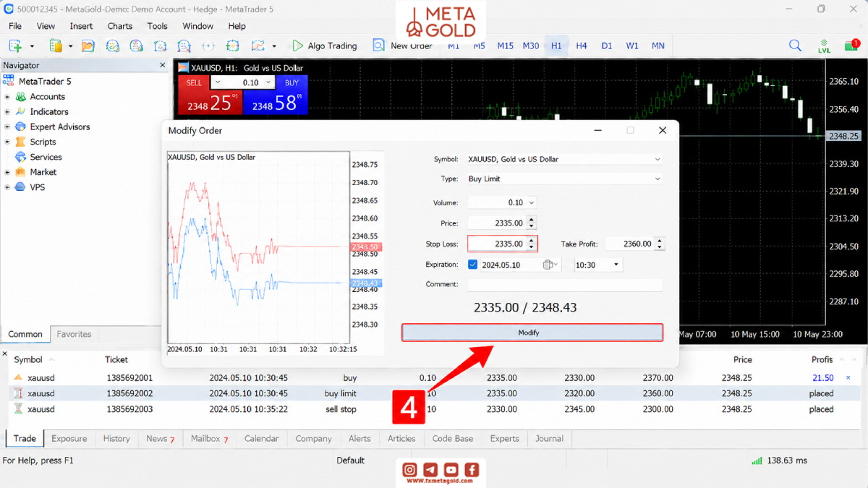
Task: Click the Journal tab
Action: click(x=549, y=438)
